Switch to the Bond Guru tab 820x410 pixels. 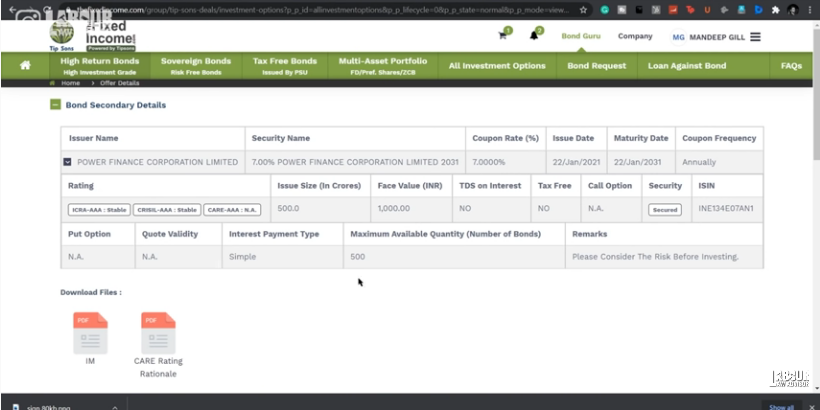point(581,36)
